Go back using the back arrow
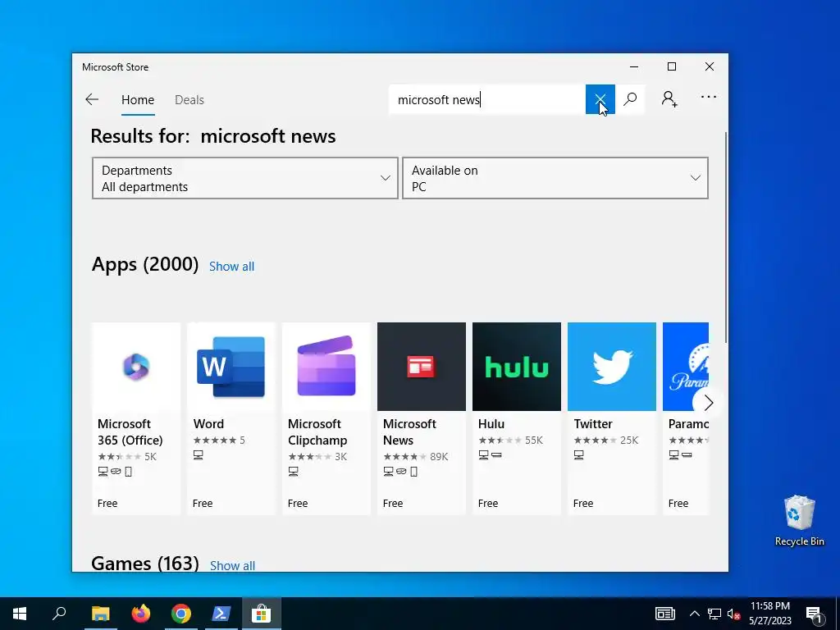Screen dimensions: 840x630 (x=92, y=99)
